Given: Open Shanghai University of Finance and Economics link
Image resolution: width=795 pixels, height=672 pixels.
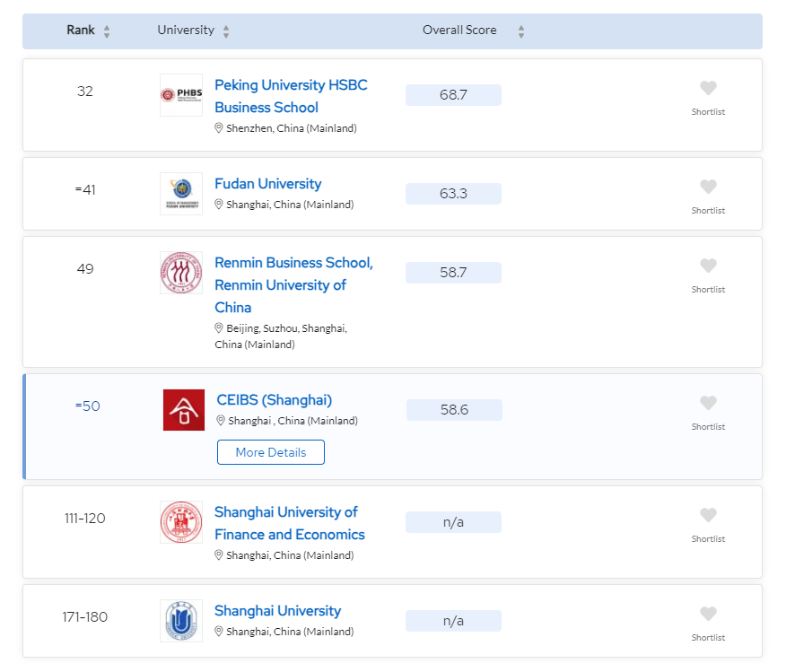Looking at the screenshot, I should pyautogui.click(x=290, y=523).
